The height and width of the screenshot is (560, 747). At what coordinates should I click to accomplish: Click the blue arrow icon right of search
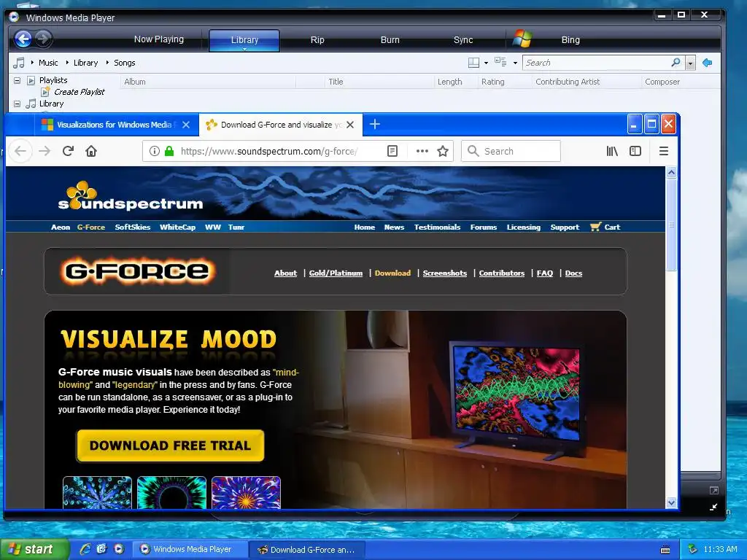[708, 63]
